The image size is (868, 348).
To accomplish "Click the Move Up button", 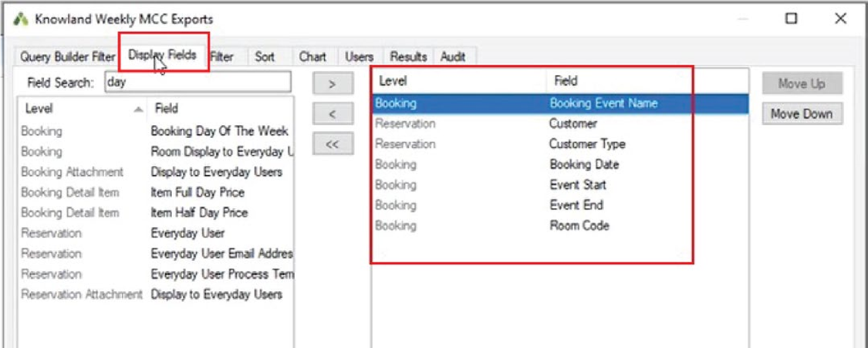I will tap(802, 83).
